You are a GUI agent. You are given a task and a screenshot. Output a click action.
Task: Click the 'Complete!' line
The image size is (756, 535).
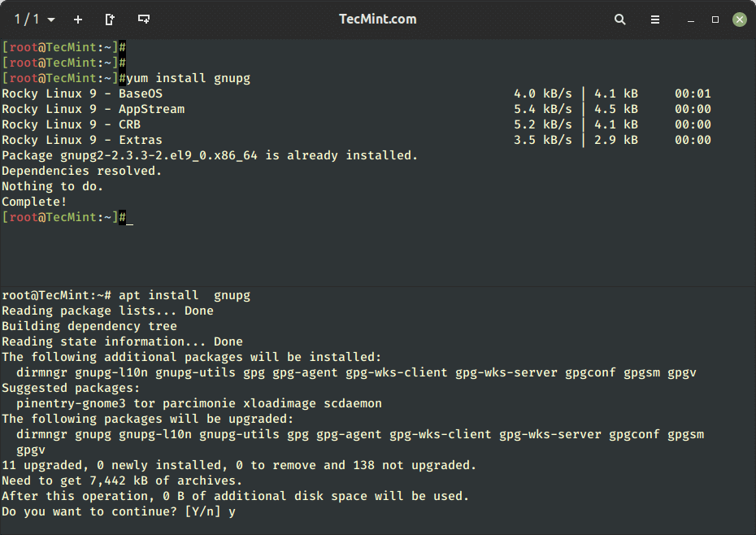pos(34,202)
